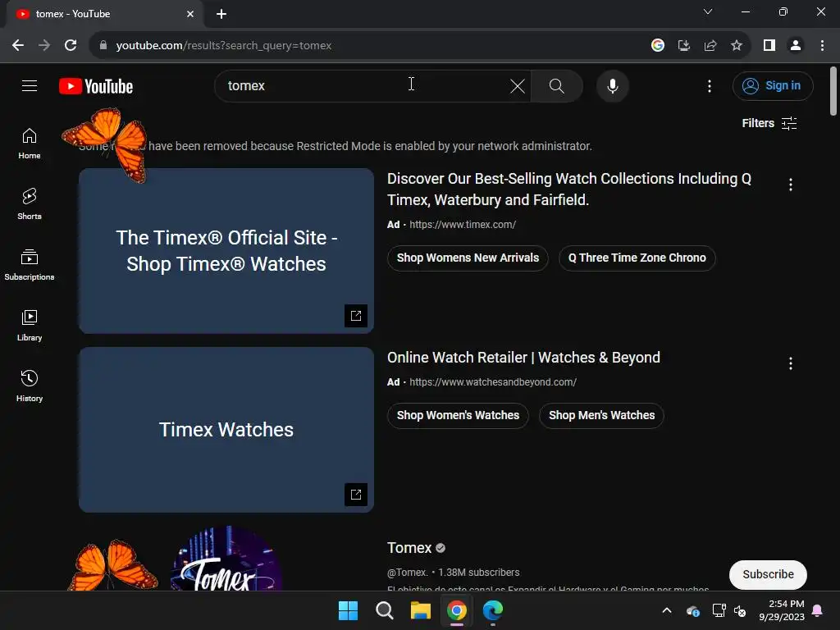The height and width of the screenshot is (630, 840).
Task: Open the taskbar notification bell
Action: [x=818, y=610]
